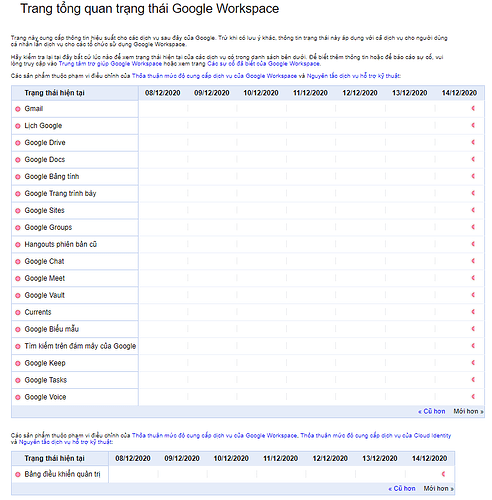The width and height of the screenshot is (492, 500).
Task: Click Google Docs outage marker under 14/12/2020
Action: (x=473, y=159)
